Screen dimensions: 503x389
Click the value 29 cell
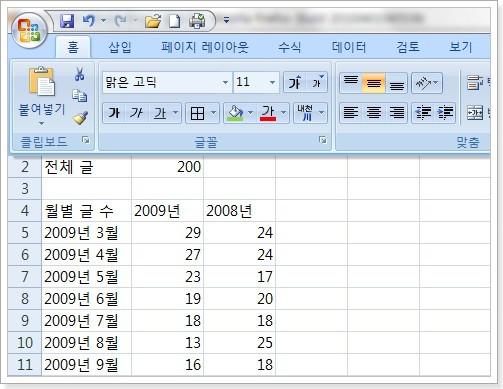point(167,233)
